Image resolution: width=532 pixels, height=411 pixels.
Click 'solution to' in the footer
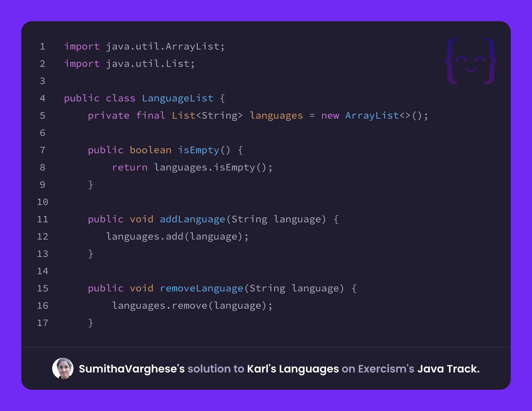216,369
